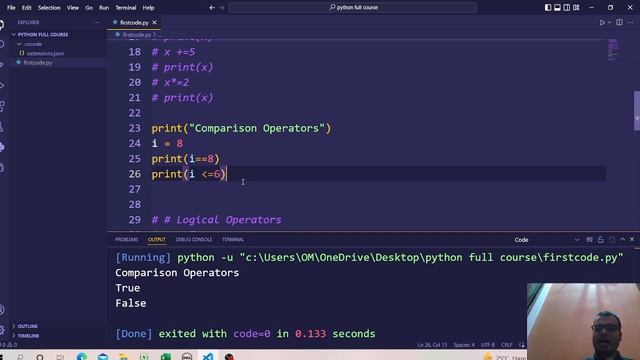640x360 pixels.
Task: Open the Terminal menu
Action: pyautogui.click(x=126, y=7)
